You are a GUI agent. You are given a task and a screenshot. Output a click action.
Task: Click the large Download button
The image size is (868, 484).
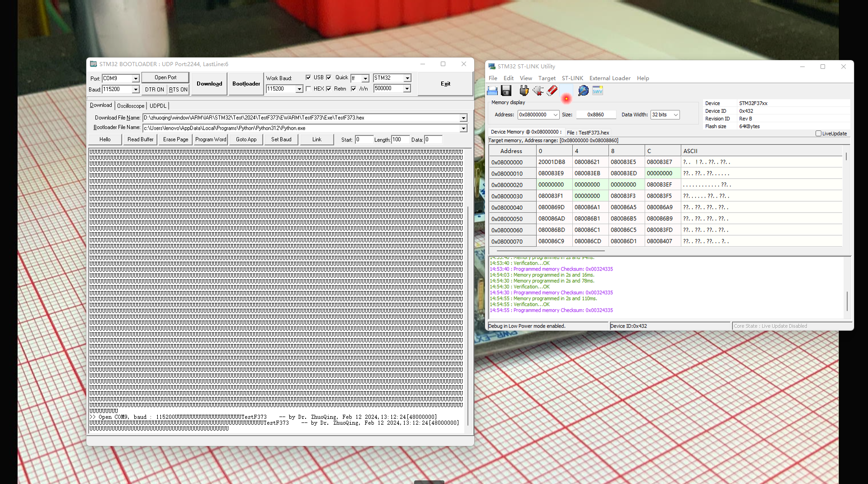(x=209, y=84)
